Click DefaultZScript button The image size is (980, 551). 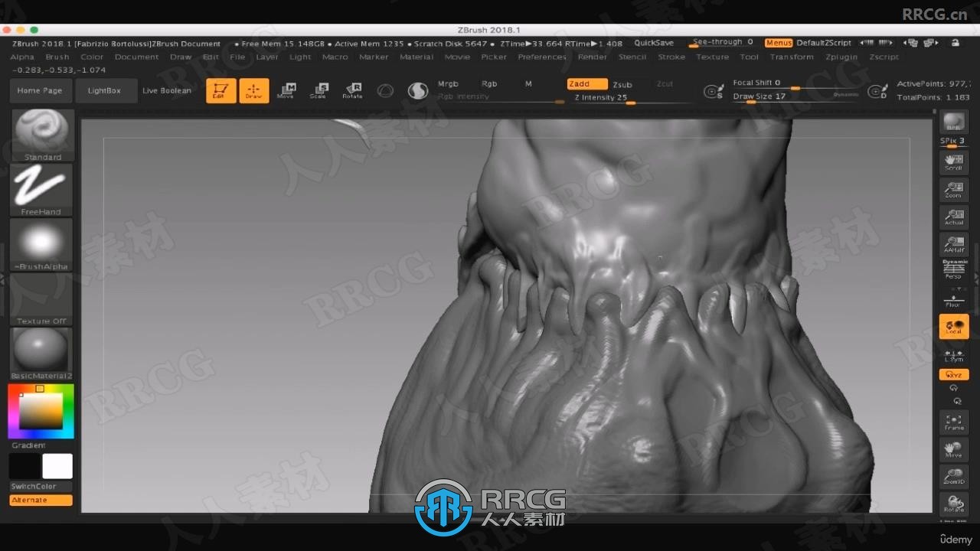click(824, 43)
